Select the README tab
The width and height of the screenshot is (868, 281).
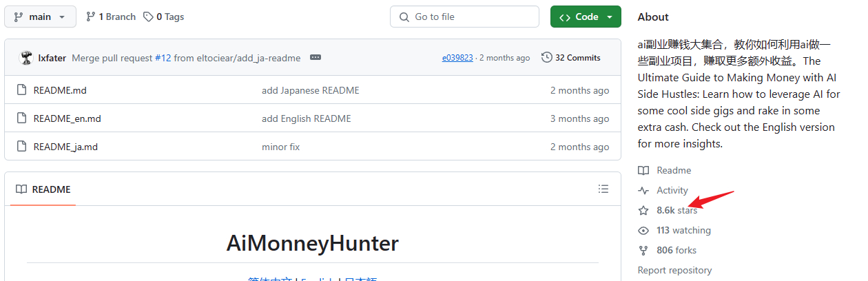(x=43, y=189)
